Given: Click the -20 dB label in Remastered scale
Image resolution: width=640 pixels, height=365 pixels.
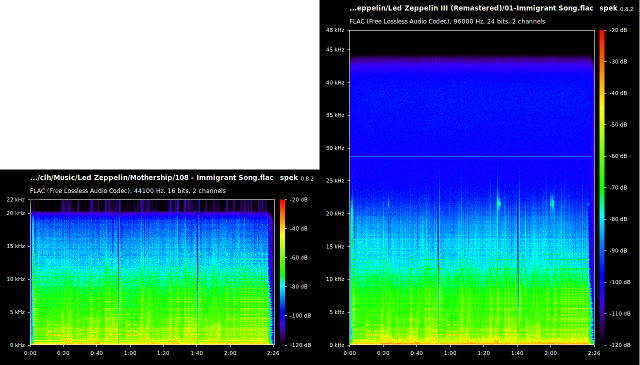Looking at the screenshot, I should pos(618,30).
